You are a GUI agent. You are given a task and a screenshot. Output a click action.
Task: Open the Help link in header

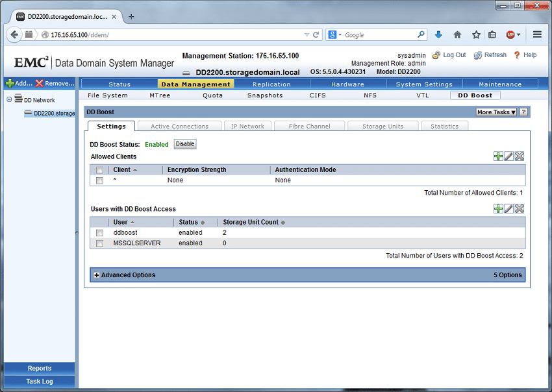click(525, 55)
